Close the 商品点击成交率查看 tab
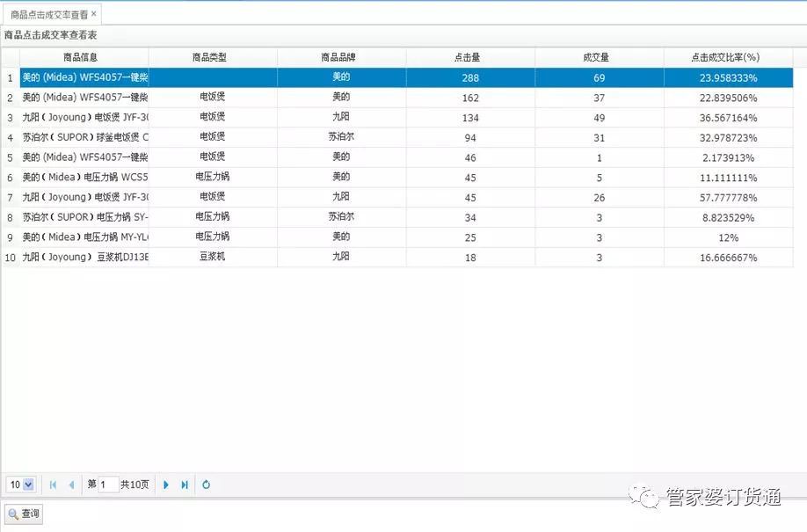 point(94,14)
